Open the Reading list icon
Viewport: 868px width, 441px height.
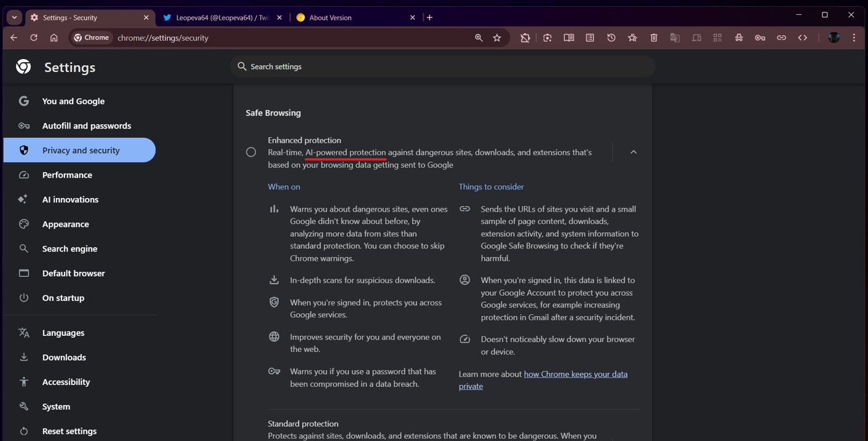pyautogui.click(x=590, y=38)
